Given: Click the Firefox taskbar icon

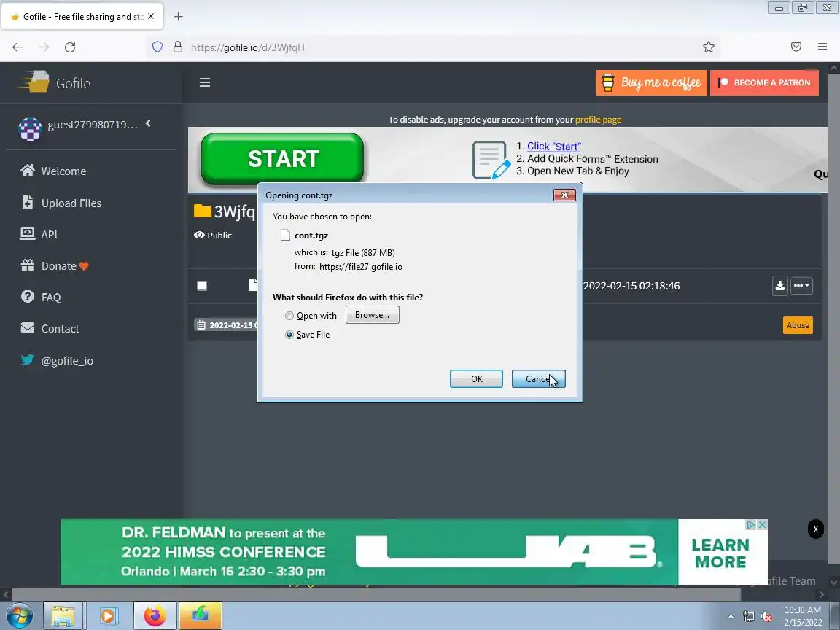Looking at the screenshot, I should click(155, 616).
